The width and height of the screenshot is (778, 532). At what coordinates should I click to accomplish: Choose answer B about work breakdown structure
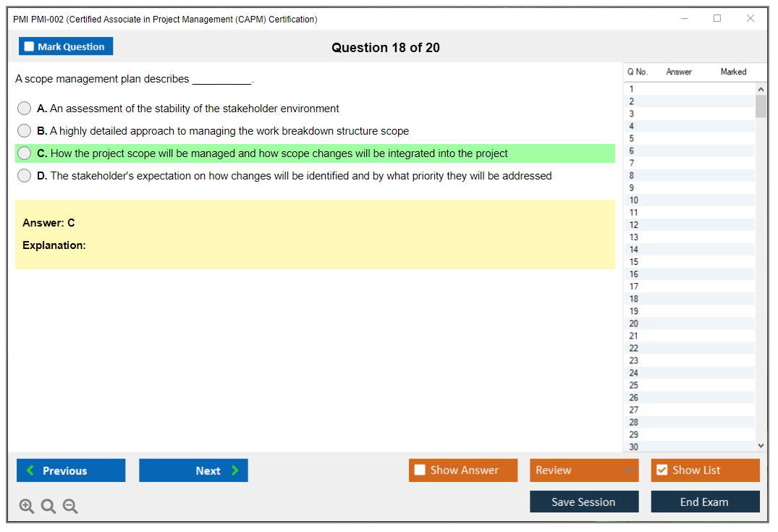pyautogui.click(x=25, y=131)
